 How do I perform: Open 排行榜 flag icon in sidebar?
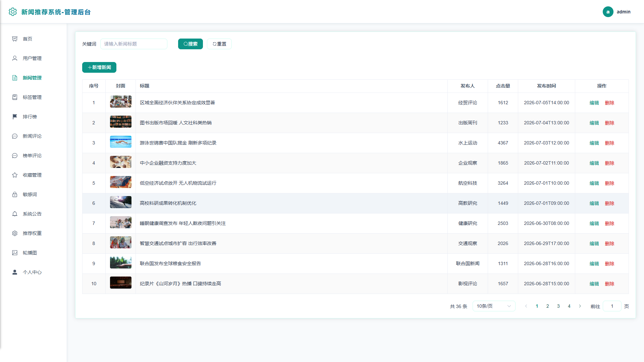pos(15,117)
